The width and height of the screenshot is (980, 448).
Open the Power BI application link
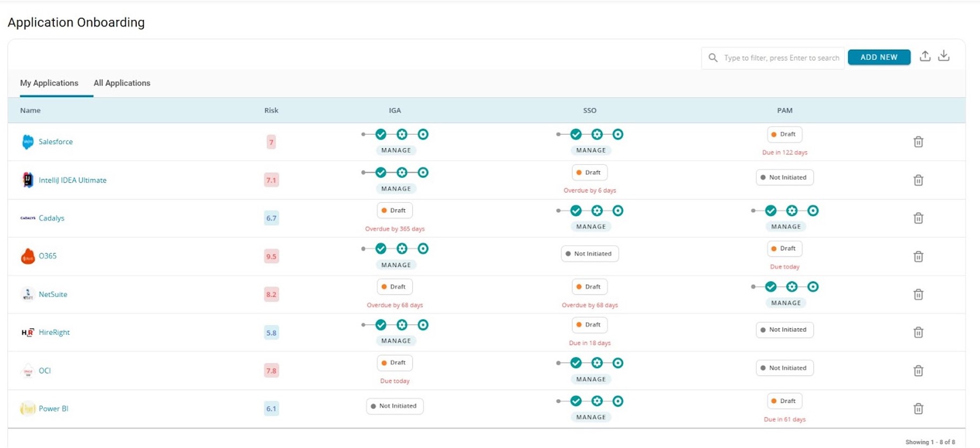pyautogui.click(x=54, y=408)
